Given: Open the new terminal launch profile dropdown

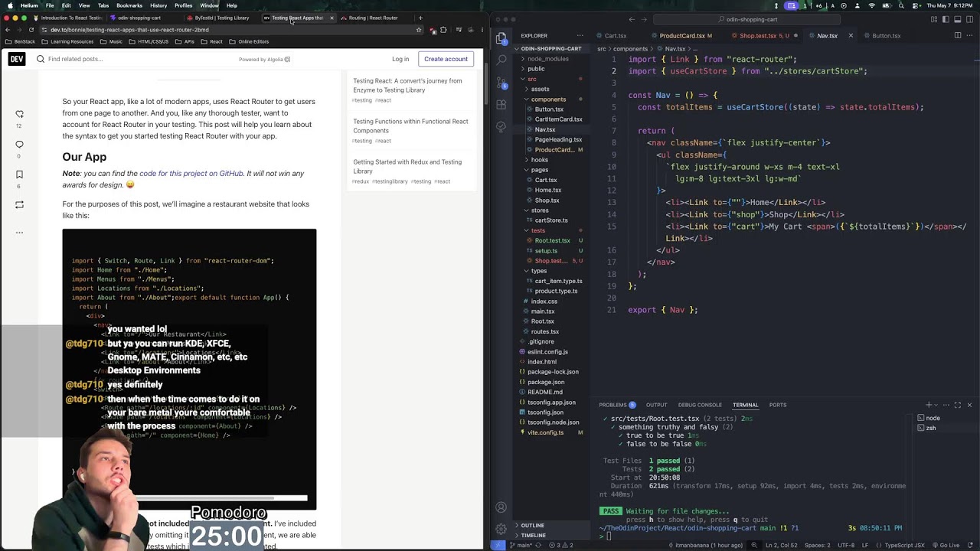Looking at the screenshot, I should click(x=936, y=405).
